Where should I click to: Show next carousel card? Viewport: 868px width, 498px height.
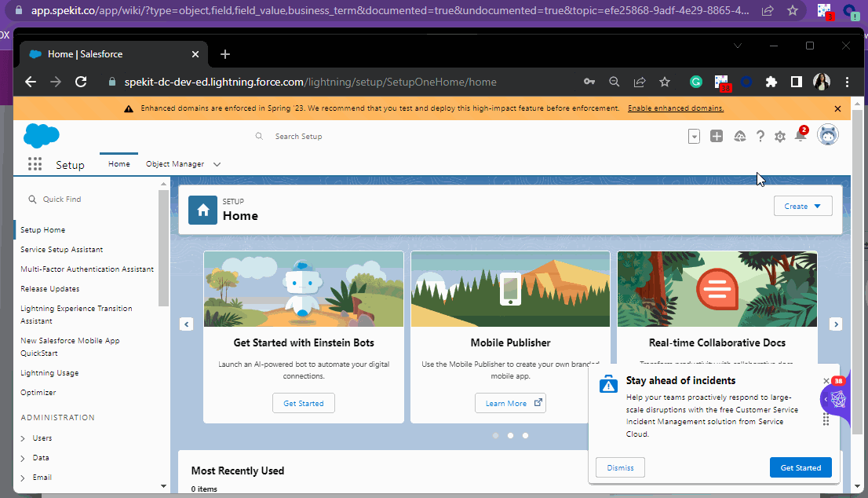pyautogui.click(x=836, y=324)
